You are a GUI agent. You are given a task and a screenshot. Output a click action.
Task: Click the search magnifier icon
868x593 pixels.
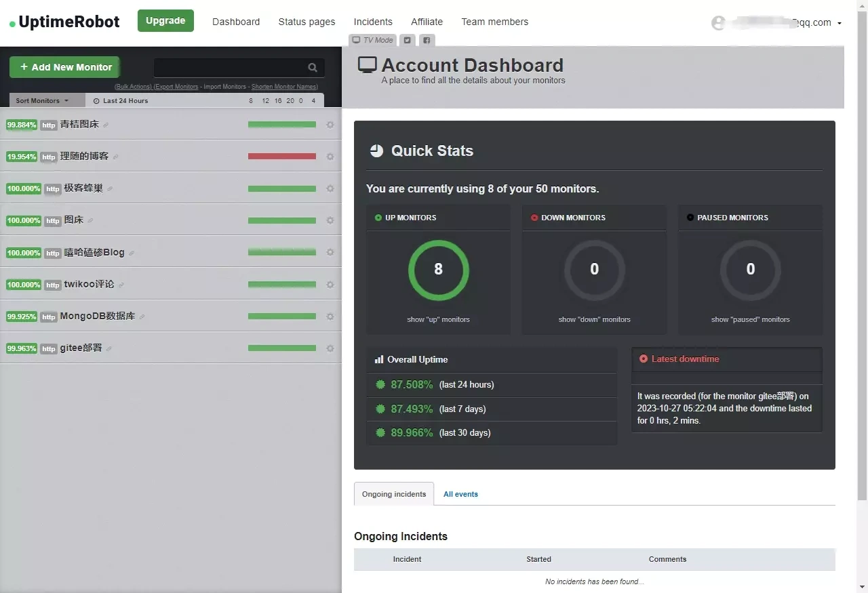tap(313, 67)
